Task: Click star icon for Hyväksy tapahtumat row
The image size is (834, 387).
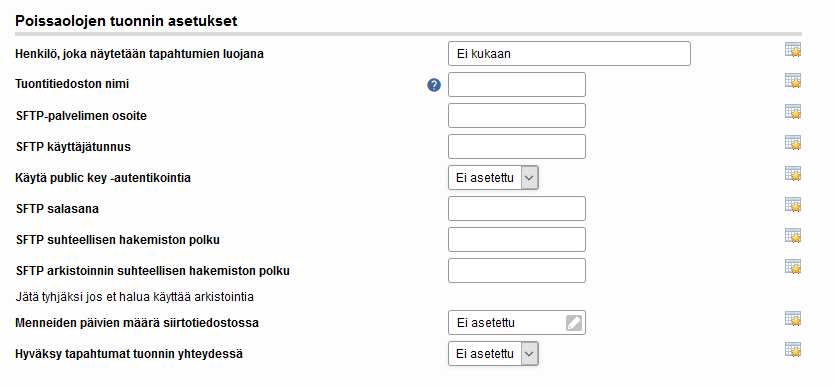Action: [x=793, y=350]
